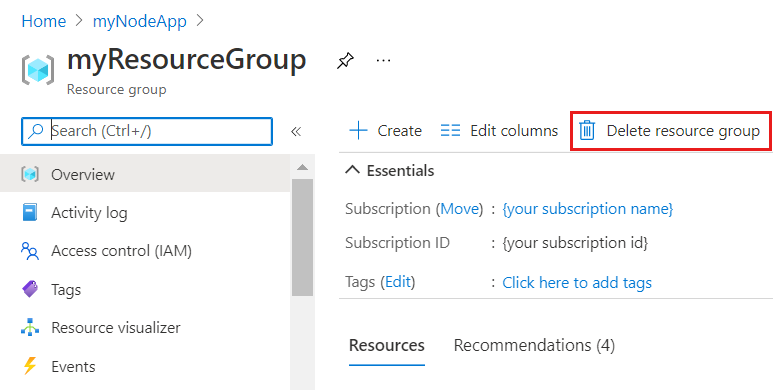Pin myResourceGroup to dashboard
This screenshot has width=773, height=390.
coord(345,61)
